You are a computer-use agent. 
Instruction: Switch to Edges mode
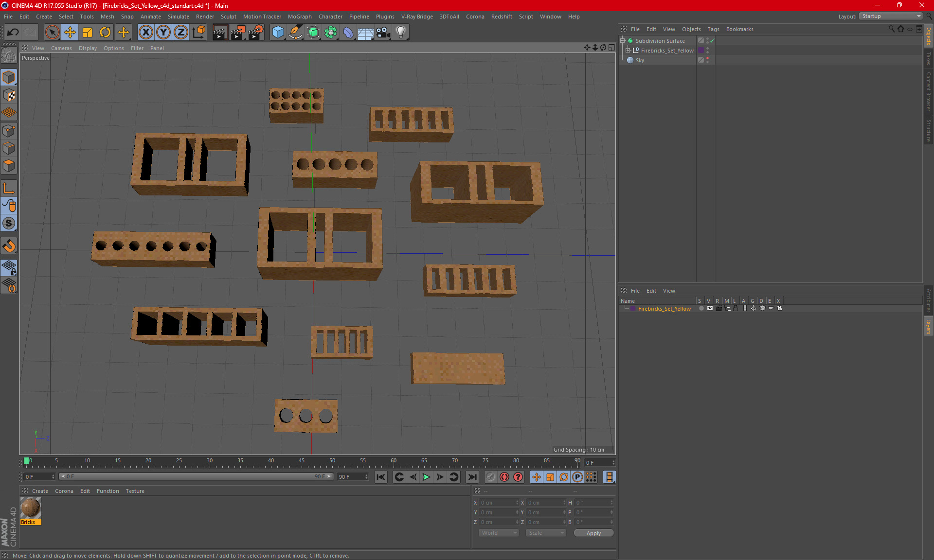point(9,148)
